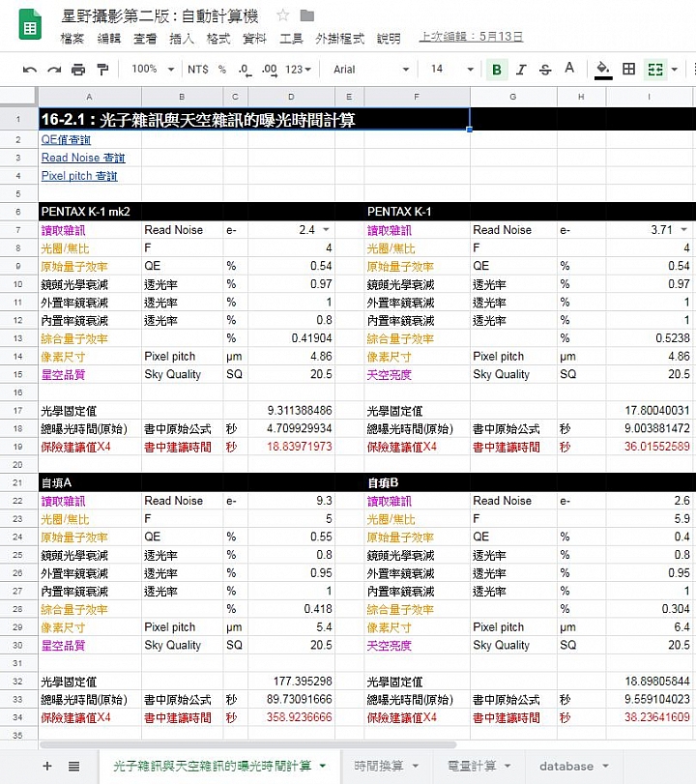Open the 檔案 (File) menu
The image size is (696, 784).
click(x=72, y=39)
